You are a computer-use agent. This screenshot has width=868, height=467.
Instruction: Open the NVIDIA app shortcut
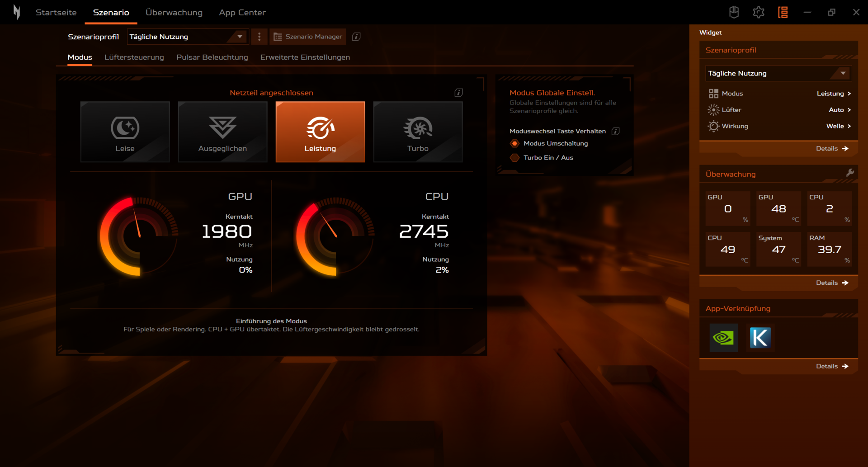(723, 338)
